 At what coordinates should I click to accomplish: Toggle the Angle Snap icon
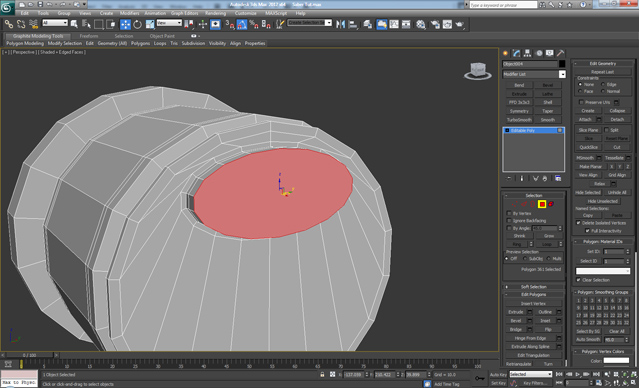[242, 24]
